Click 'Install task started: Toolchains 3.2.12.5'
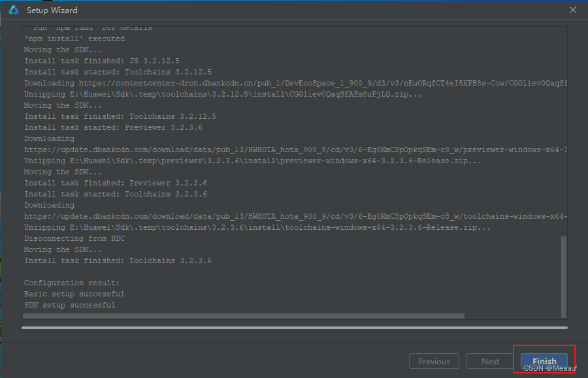Screen dimensions: 588x378 pos(118,72)
